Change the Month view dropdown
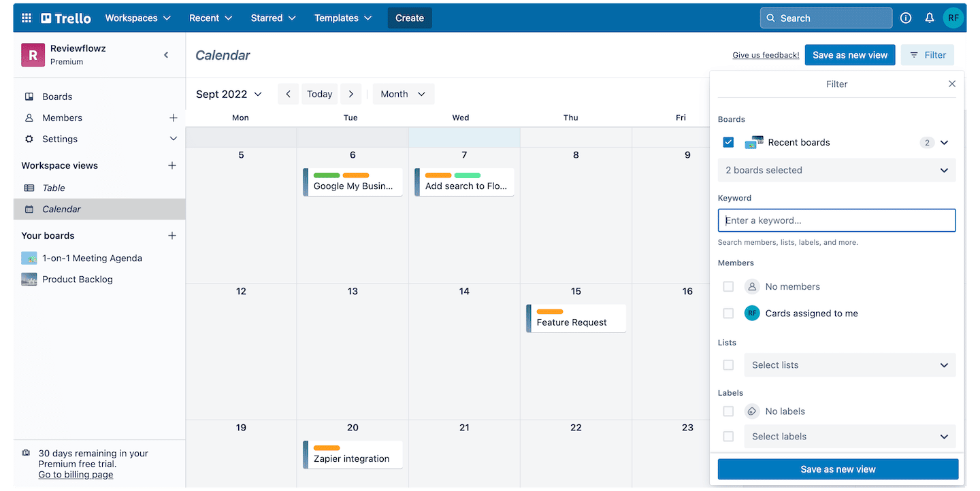This screenshot has width=980, height=491. (x=403, y=95)
